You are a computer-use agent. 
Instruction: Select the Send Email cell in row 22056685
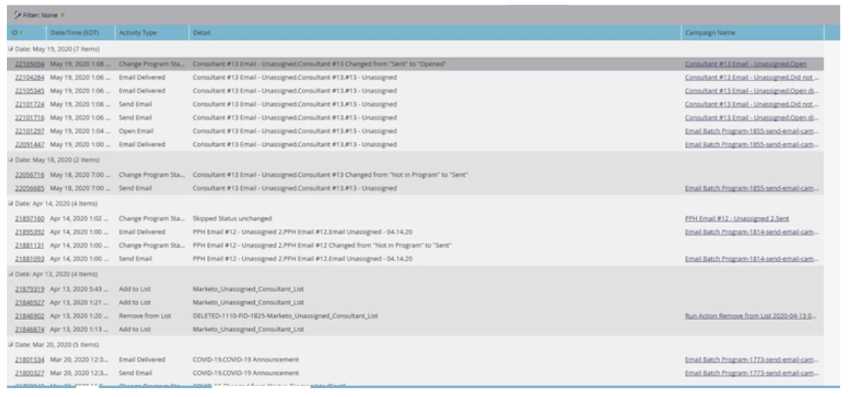(x=135, y=188)
